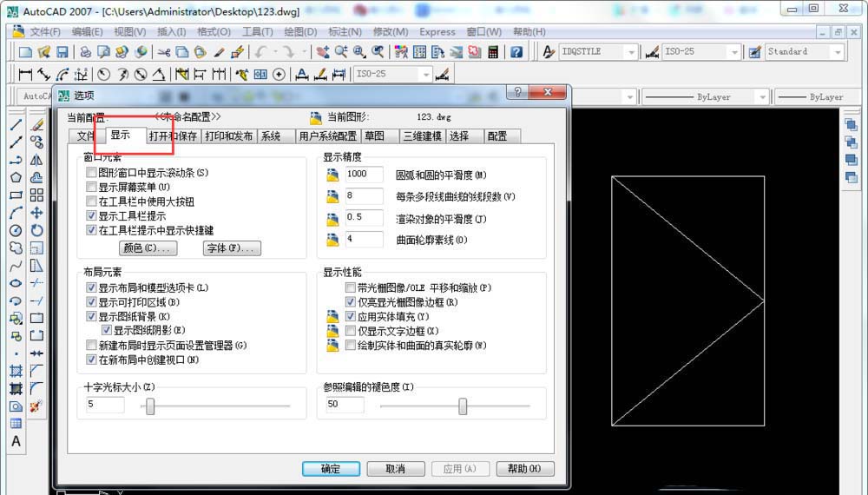868x495 pixels.
Task: Select the Erase modify tool
Action: click(36, 124)
